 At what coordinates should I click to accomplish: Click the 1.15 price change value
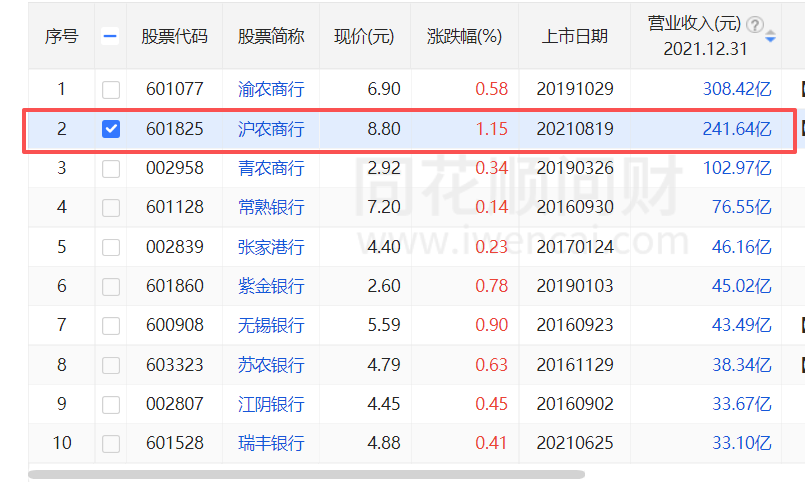tap(491, 129)
